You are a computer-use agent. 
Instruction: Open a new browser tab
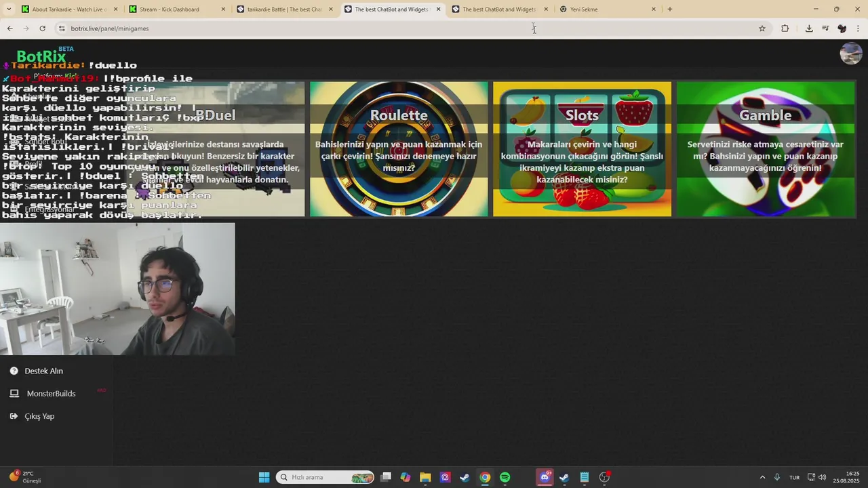670,9
